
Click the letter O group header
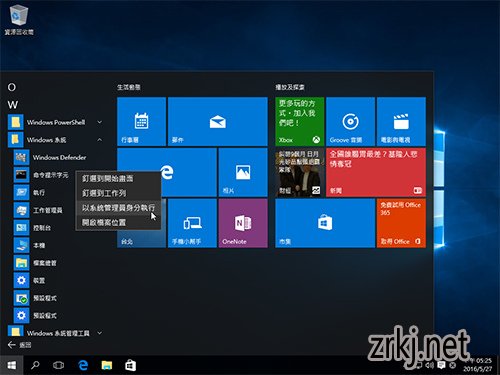(12, 87)
